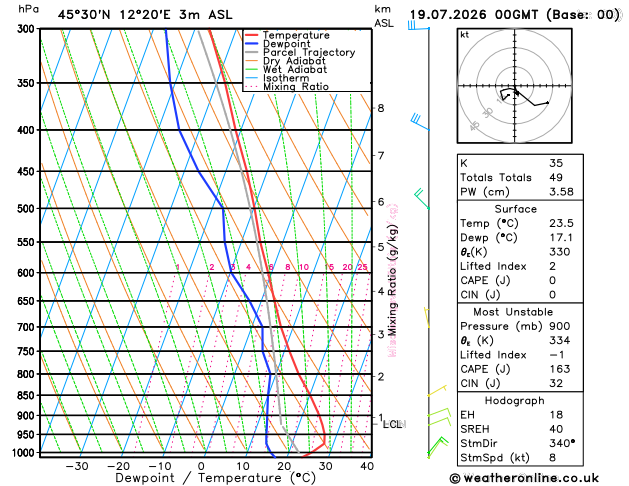Click the Most Unstable CIN value 32

point(556,383)
